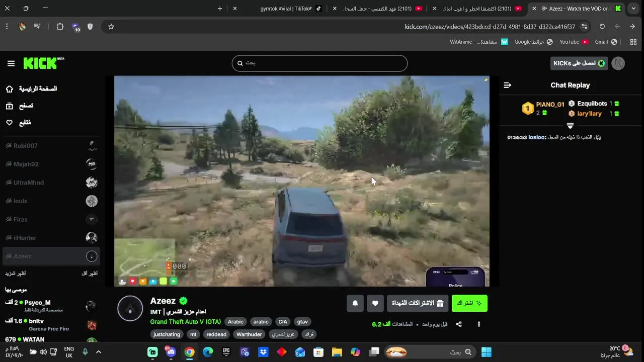
Task: Click Show more under followed channels
Action: click(15, 274)
